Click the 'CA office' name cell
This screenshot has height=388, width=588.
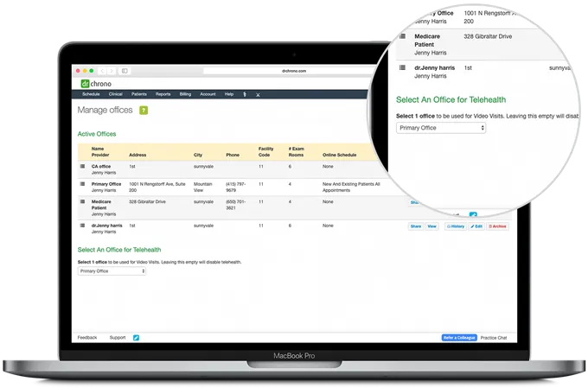101,166
